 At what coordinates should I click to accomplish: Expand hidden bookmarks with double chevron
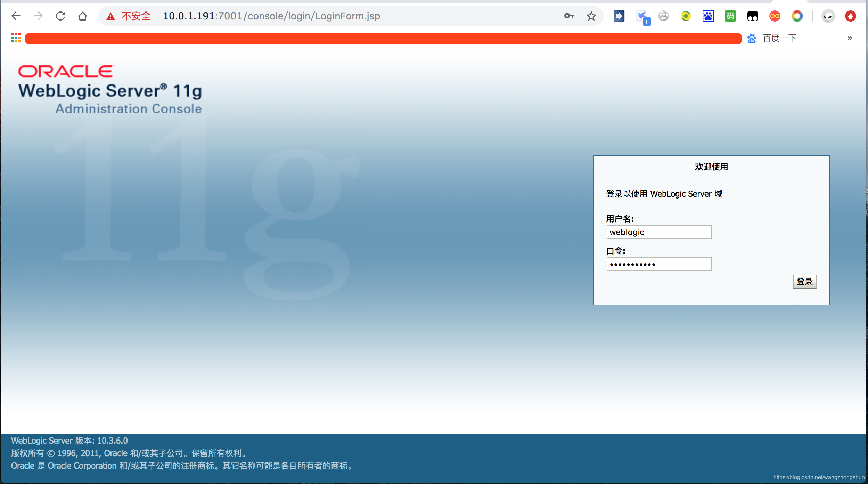[850, 38]
